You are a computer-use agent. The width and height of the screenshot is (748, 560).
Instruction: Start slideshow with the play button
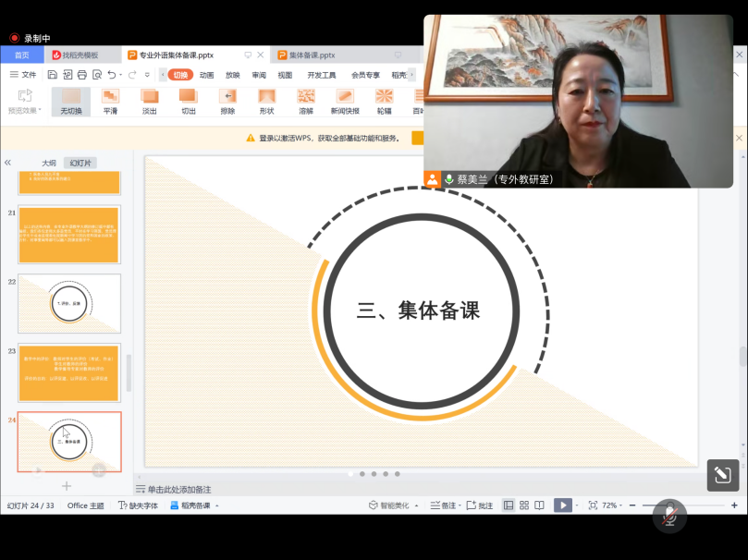click(562, 505)
